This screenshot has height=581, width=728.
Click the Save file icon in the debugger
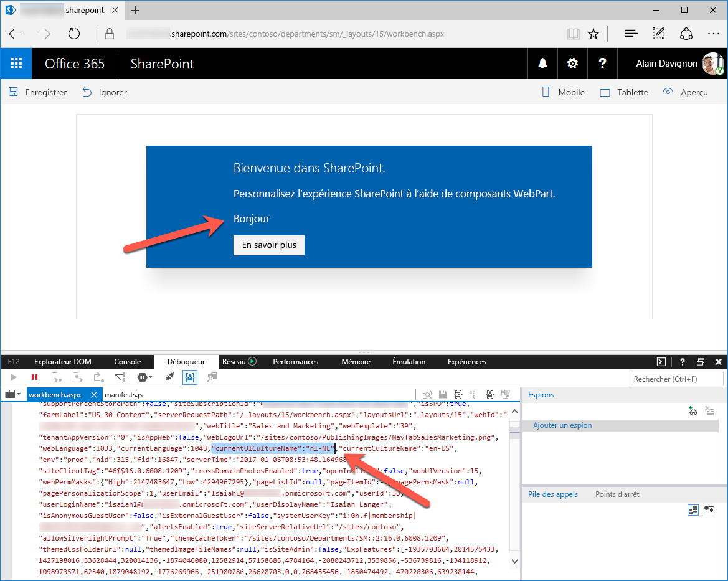click(x=443, y=395)
